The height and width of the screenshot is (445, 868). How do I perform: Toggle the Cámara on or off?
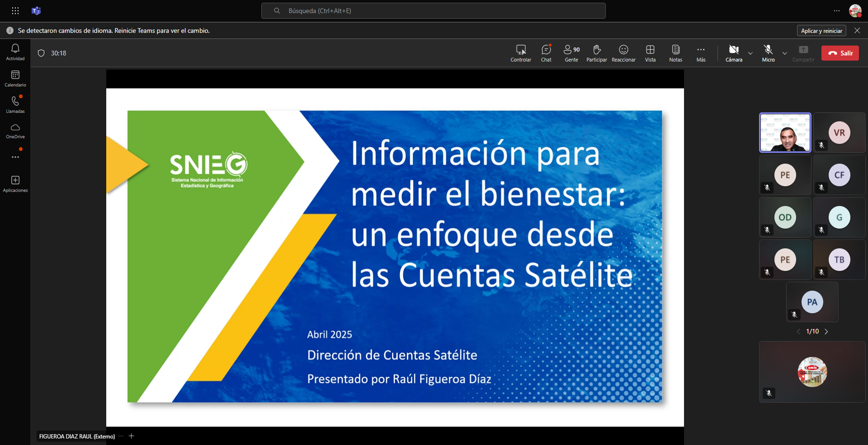pos(734,53)
